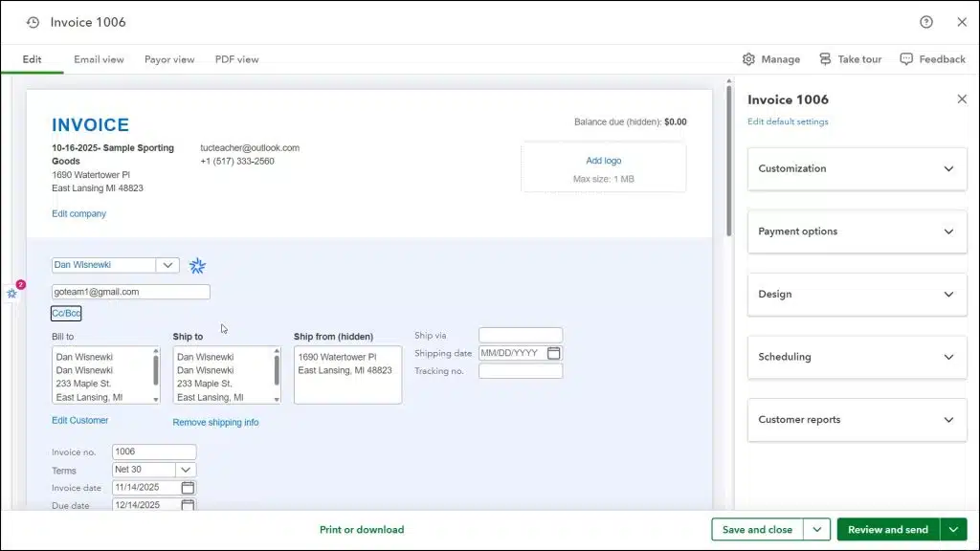Open the invoice history clock icon
Viewport: 980px width, 551px height.
click(x=33, y=23)
